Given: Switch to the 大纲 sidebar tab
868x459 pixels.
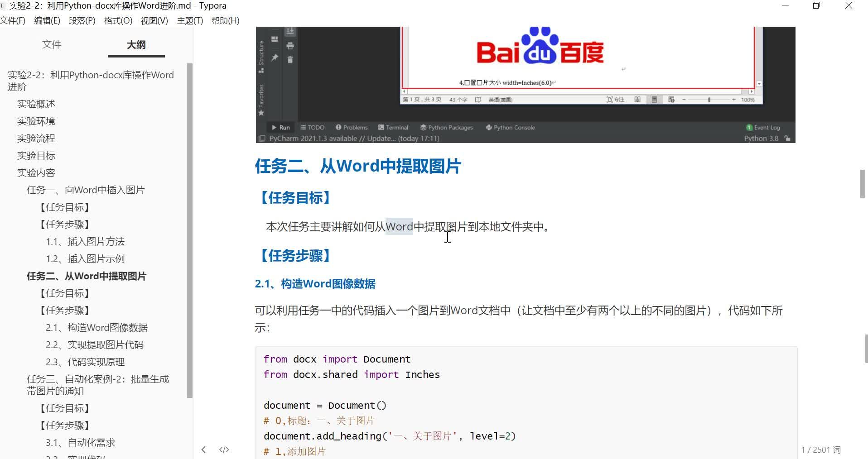Looking at the screenshot, I should [x=136, y=45].
